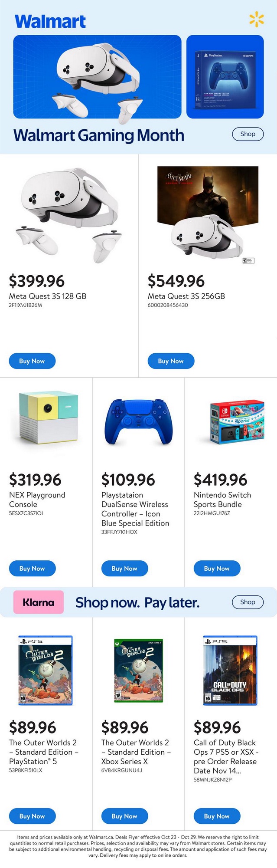Open the Meta Quest headset hero banner image
The image size is (277, 868).
click(97, 77)
